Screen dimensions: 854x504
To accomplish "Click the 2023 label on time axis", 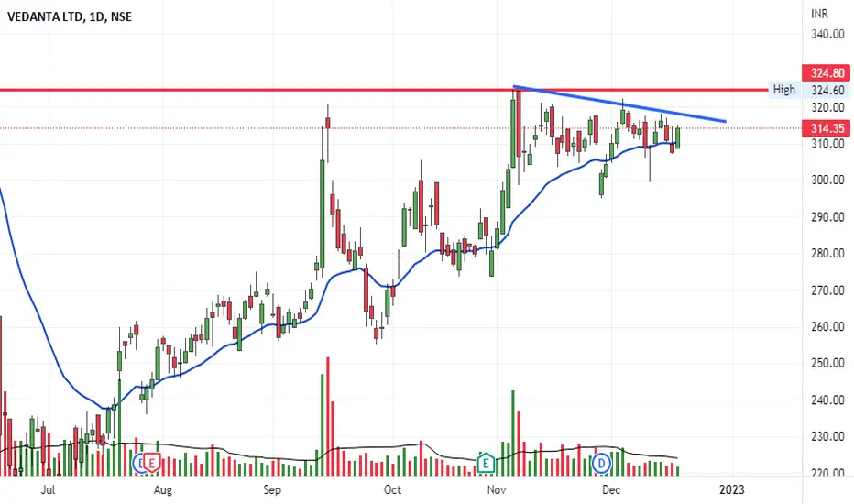I will 731,490.
